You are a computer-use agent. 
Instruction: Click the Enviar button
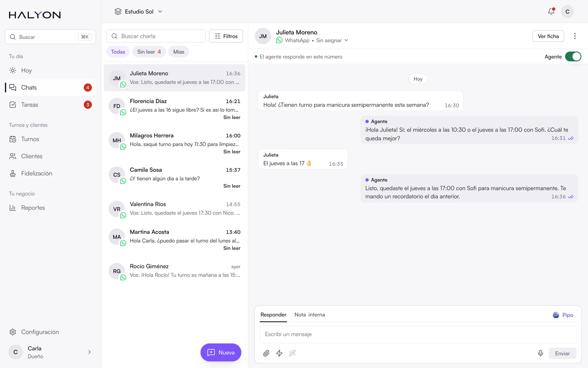pyautogui.click(x=562, y=354)
